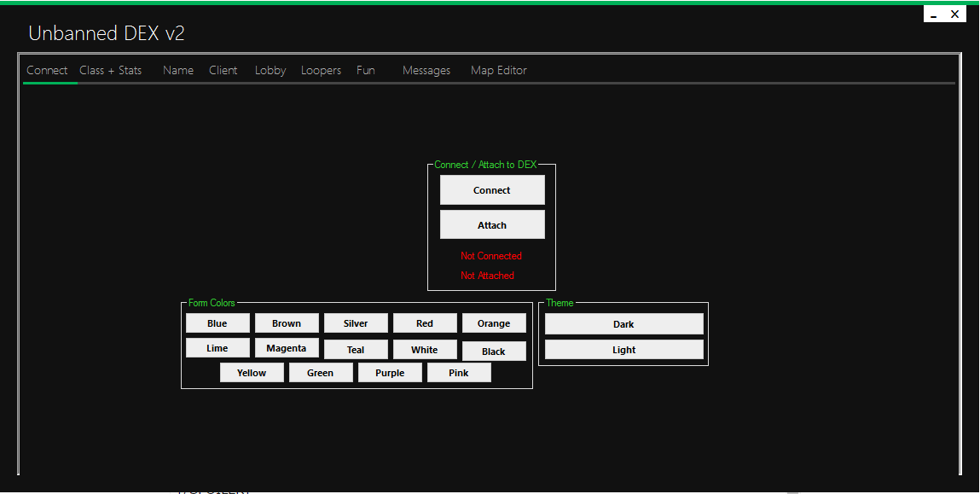Click the Connect button

pyautogui.click(x=492, y=190)
